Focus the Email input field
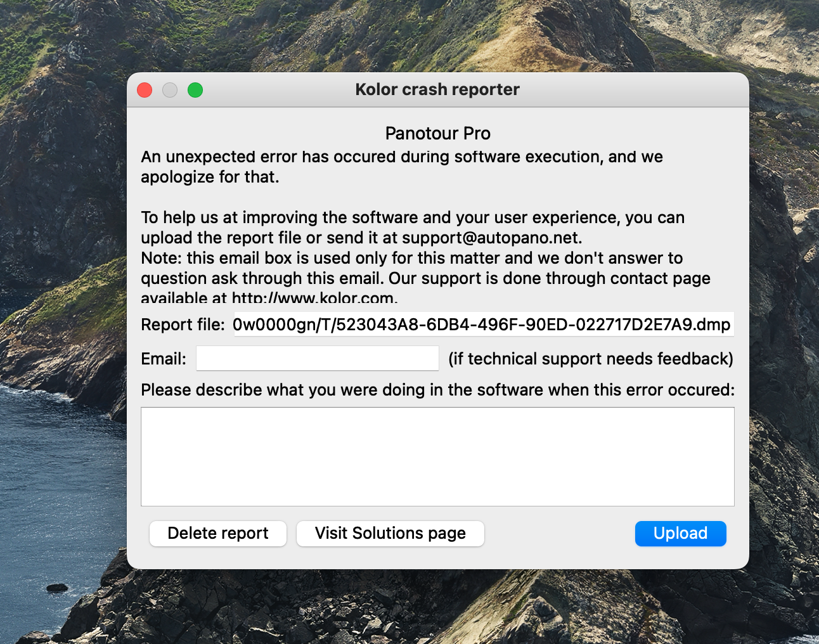The height and width of the screenshot is (644, 819). coord(317,359)
